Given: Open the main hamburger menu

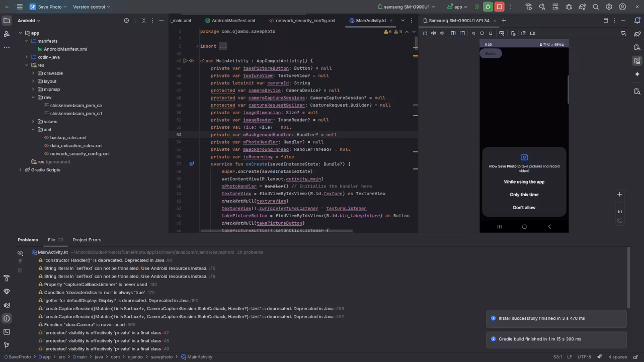Looking at the screenshot, I should coord(19,7).
